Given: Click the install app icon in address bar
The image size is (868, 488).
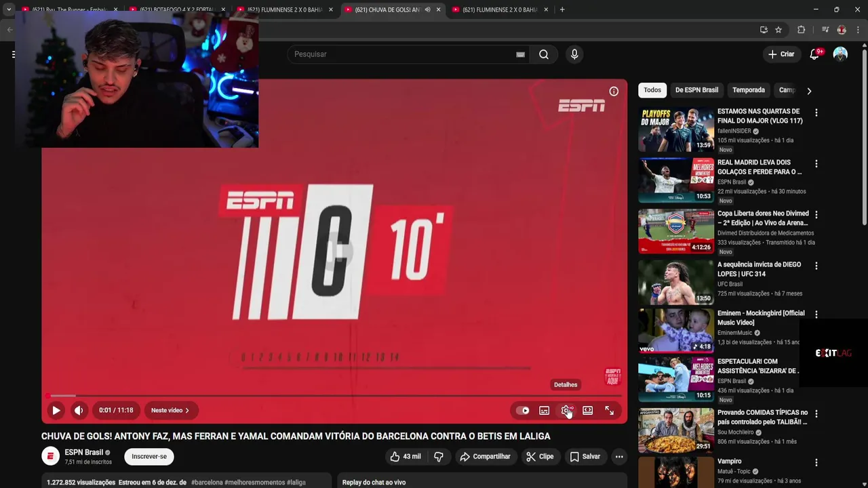Looking at the screenshot, I should coord(764,30).
